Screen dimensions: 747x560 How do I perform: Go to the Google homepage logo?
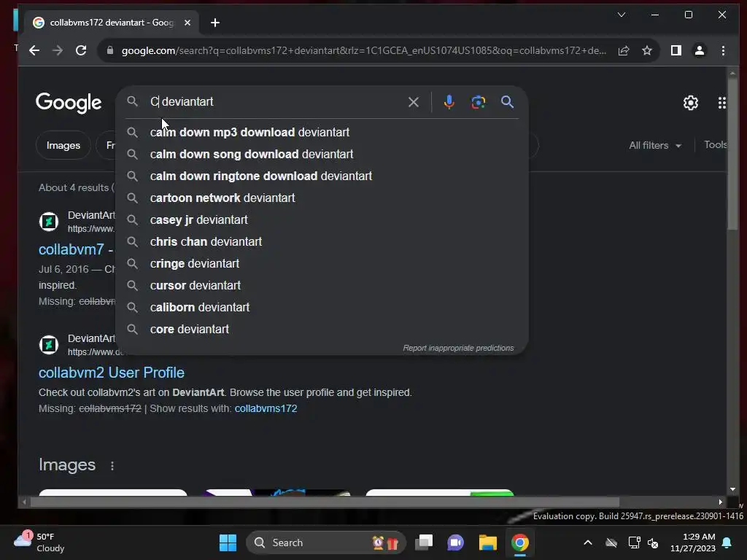tap(69, 102)
